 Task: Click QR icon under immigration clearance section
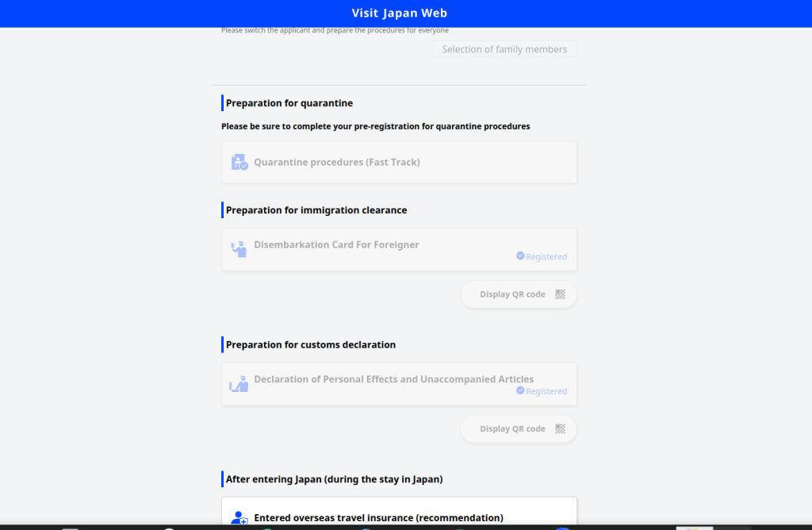tap(561, 294)
